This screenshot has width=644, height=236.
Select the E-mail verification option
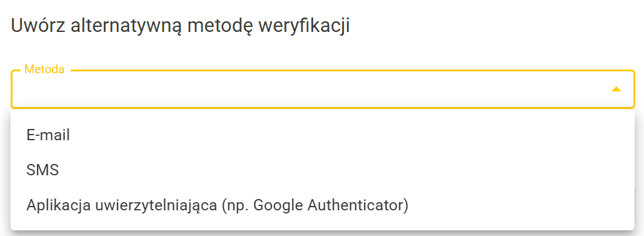pos(323,135)
